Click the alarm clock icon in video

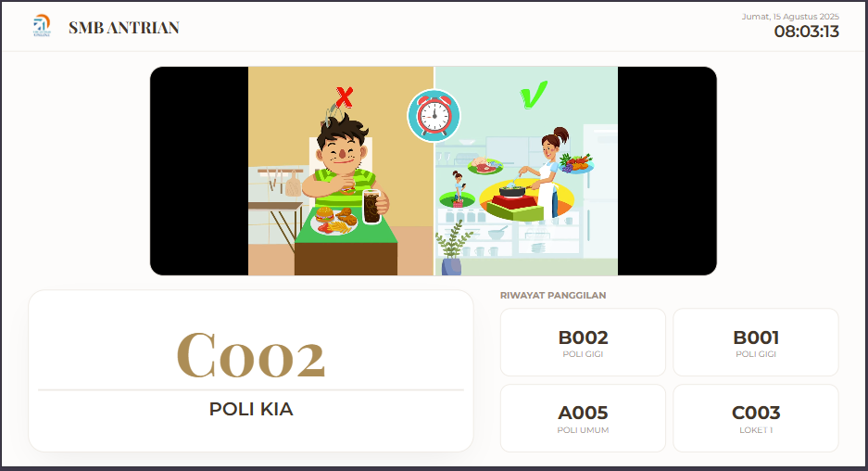tap(434, 116)
